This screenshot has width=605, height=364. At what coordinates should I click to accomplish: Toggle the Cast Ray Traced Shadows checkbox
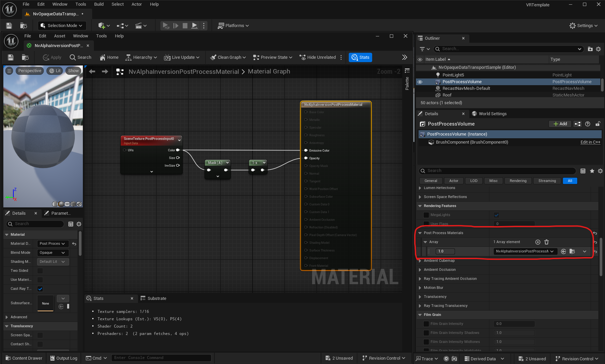click(x=40, y=289)
